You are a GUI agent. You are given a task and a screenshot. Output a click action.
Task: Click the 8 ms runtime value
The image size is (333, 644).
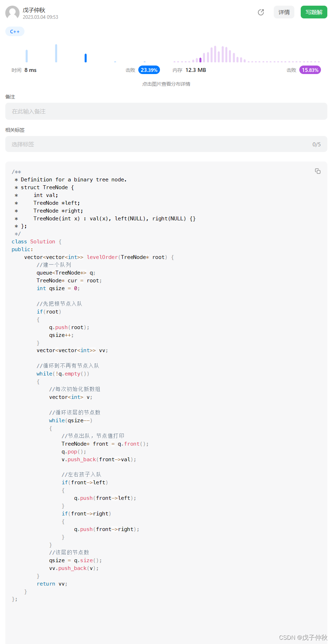30,70
